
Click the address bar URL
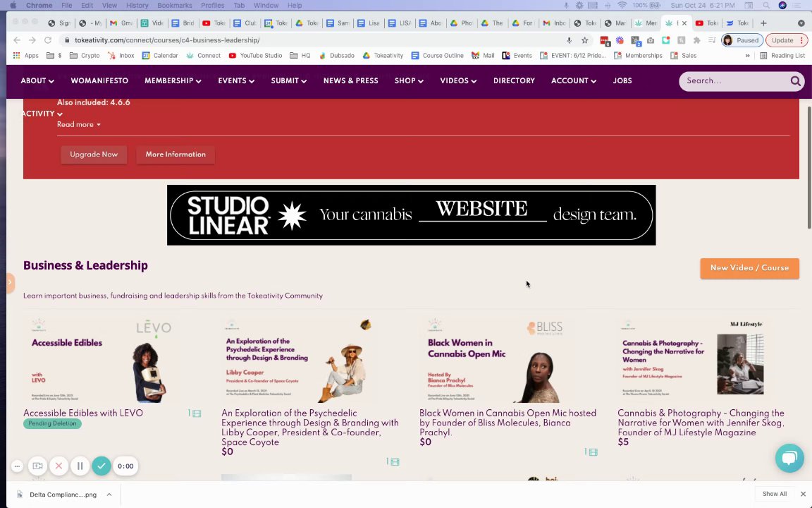[167, 40]
